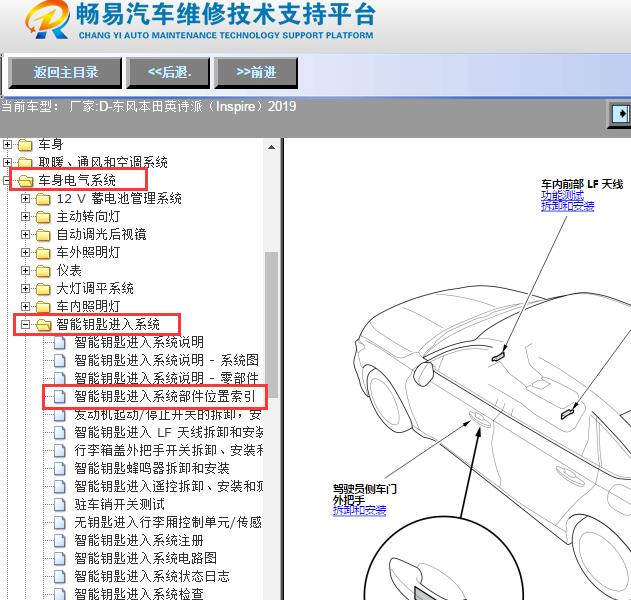Open 智能钥匙进入系统电路图 document
The width and height of the screenshot is (631, 600).
pos(146,558)
